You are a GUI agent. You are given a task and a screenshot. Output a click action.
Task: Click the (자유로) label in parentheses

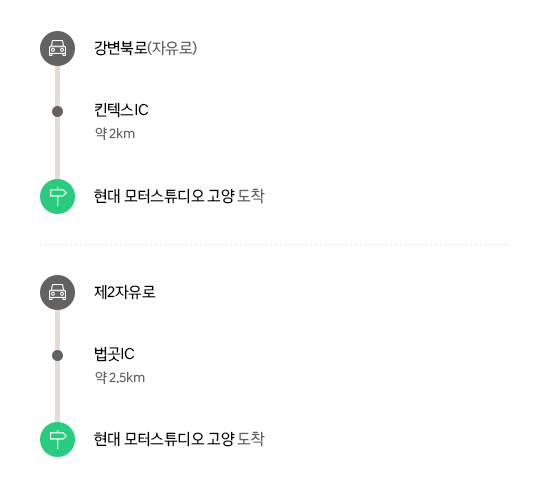coord(172,48)
